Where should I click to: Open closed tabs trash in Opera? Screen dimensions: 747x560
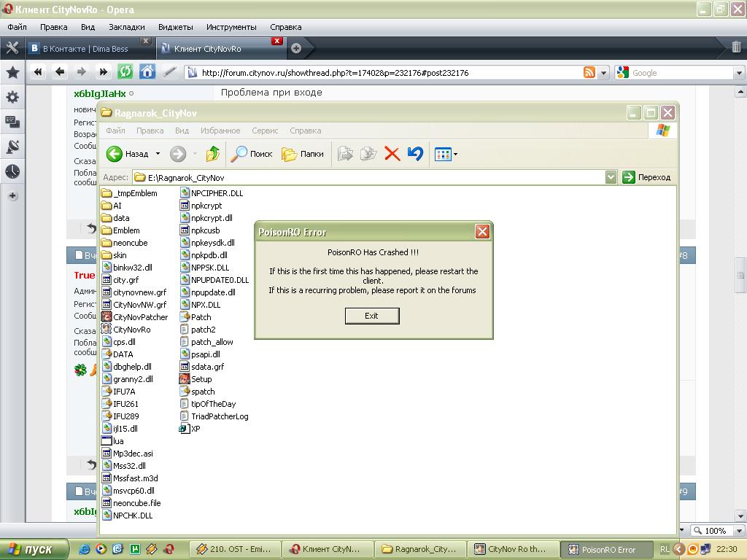pos(736,47)
